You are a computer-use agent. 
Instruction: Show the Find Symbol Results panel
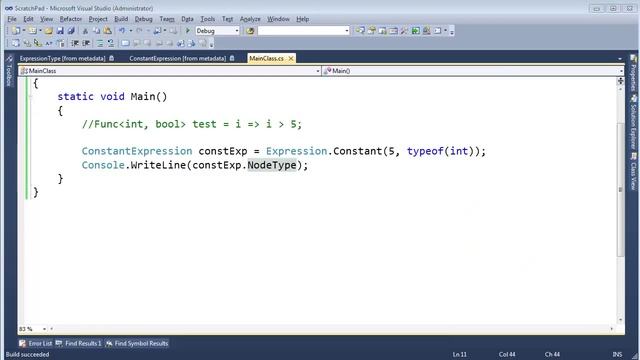(x=137, y=343)
